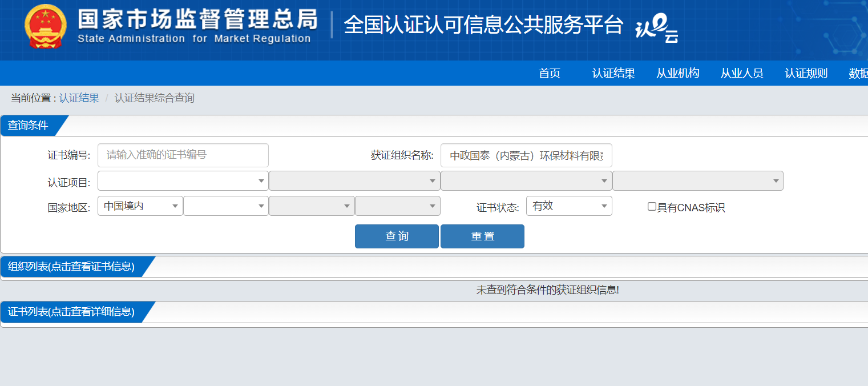
Task: Click the 证书状态 label
Action: tap(498, 207)
